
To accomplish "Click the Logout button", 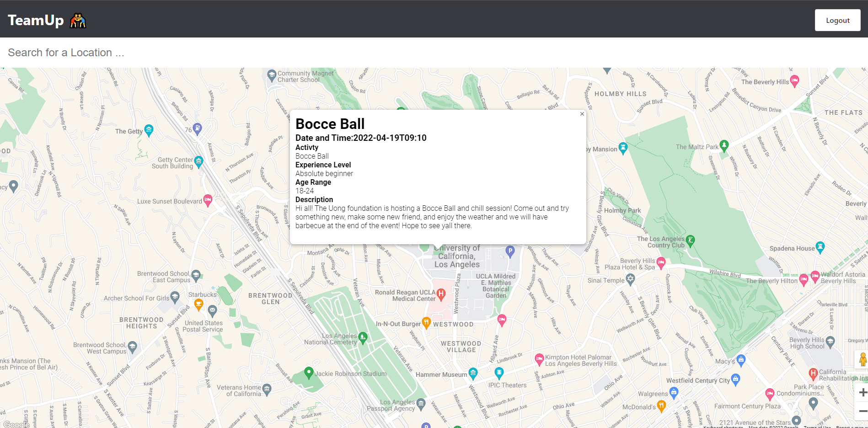I will click(837, 20).
